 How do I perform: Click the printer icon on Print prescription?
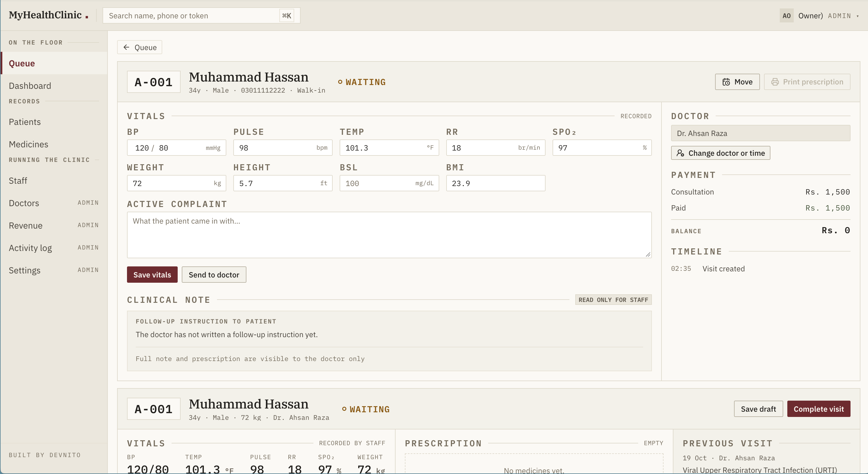click(x=775, y=82)
